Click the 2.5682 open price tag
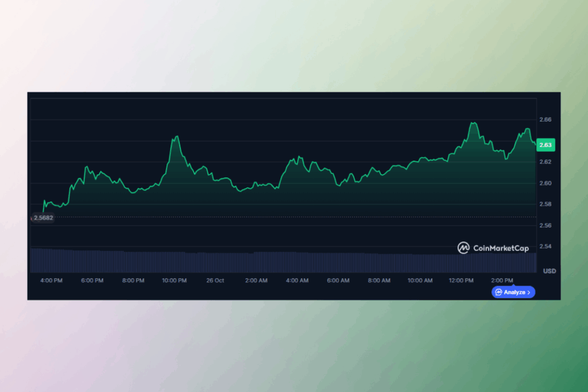The image size is (588, 392). coord(42,218)
